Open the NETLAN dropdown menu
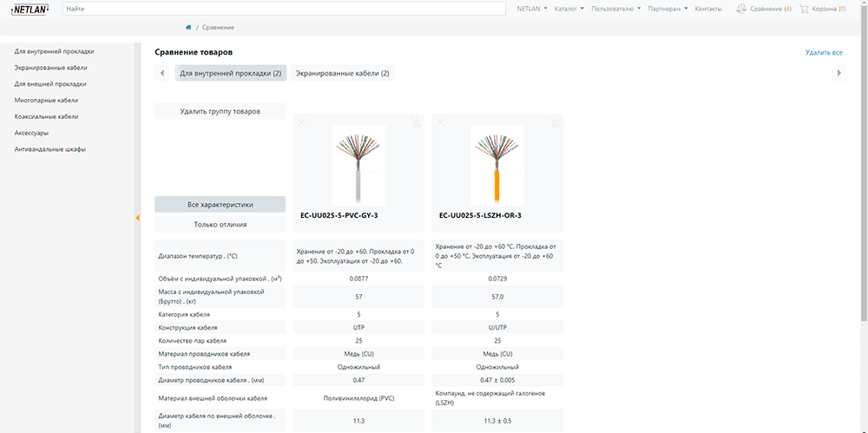 (532, 9)
